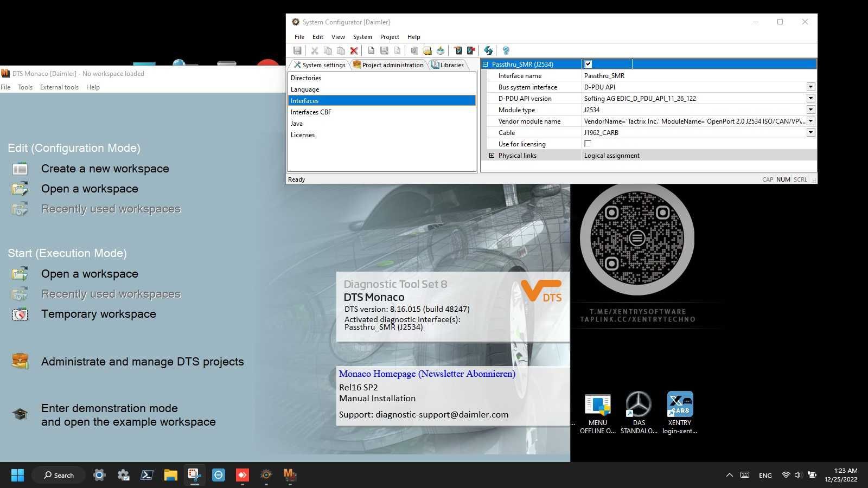Open the DAS STANDALONE desktop shortcut
This screenshot has width=868, height=488.
click(639, 413)
